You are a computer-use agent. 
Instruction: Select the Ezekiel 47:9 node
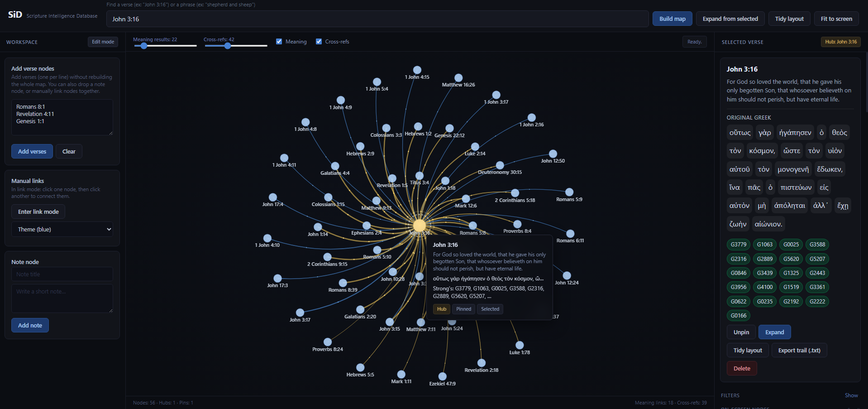click(443, 376)
